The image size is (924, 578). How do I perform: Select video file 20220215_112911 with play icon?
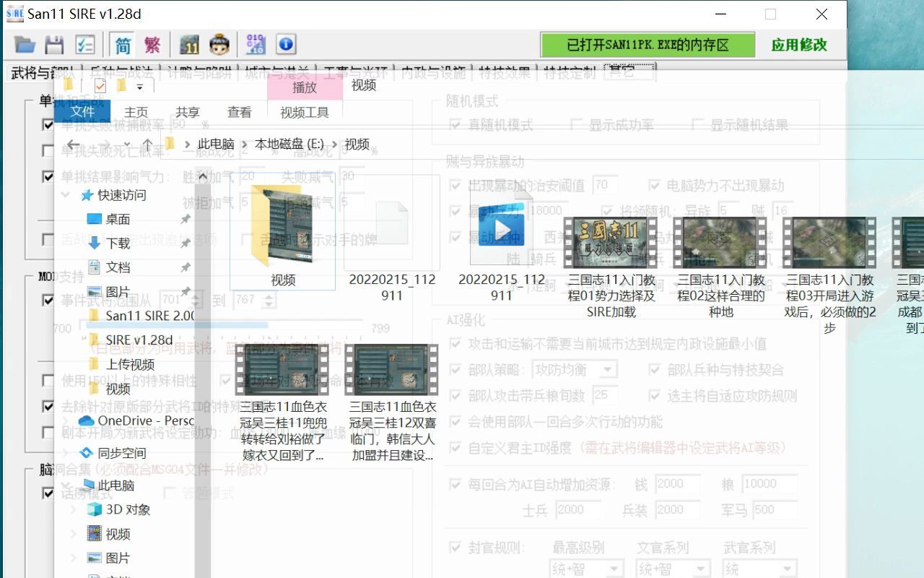(x=501, y=238)
